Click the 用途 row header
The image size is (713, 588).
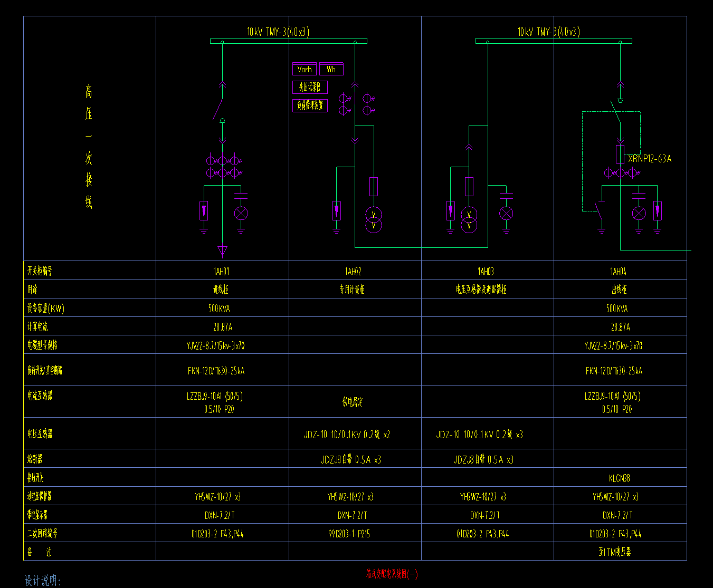click(33, 290)
